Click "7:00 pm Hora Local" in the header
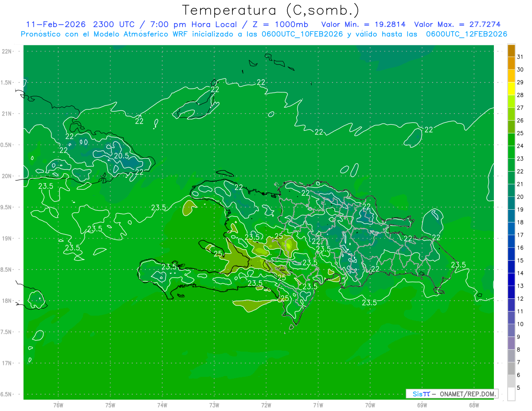The image size is (532, 411). [x=195, y=24]
